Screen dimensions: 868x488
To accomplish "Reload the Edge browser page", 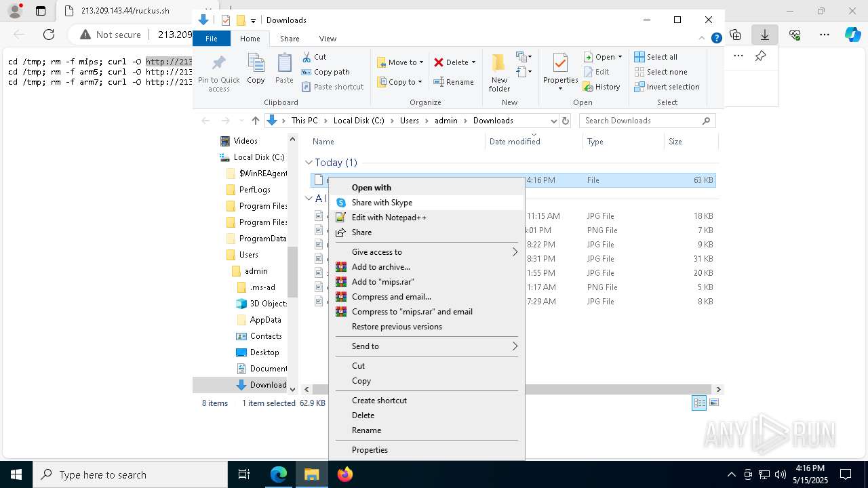I will [x=49, y=35].
